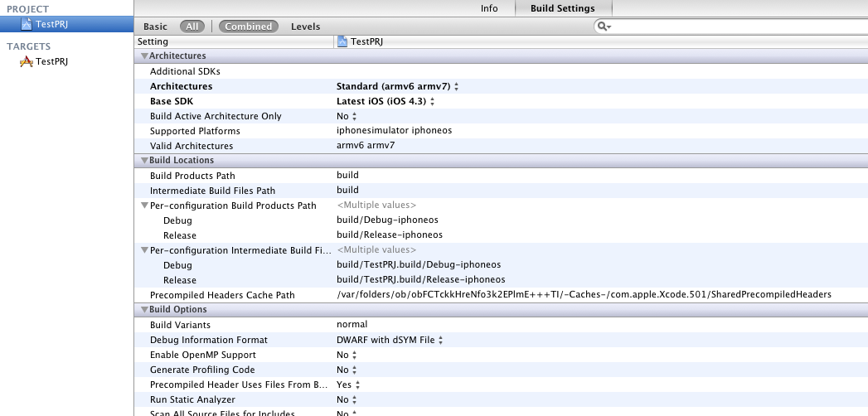The image size is (868, 416).
Task: Show All build settings
Action: point(192,27)
